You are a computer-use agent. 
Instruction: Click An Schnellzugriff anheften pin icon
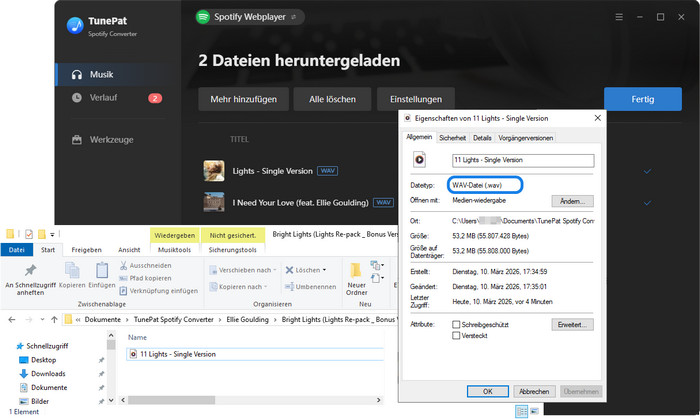coord(30,270)
